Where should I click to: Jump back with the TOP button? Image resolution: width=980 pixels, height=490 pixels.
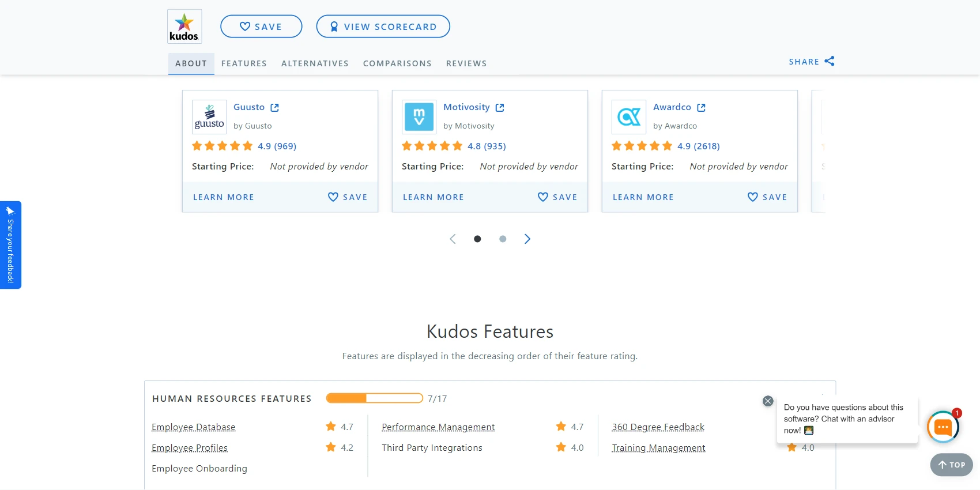coord(952,465)
